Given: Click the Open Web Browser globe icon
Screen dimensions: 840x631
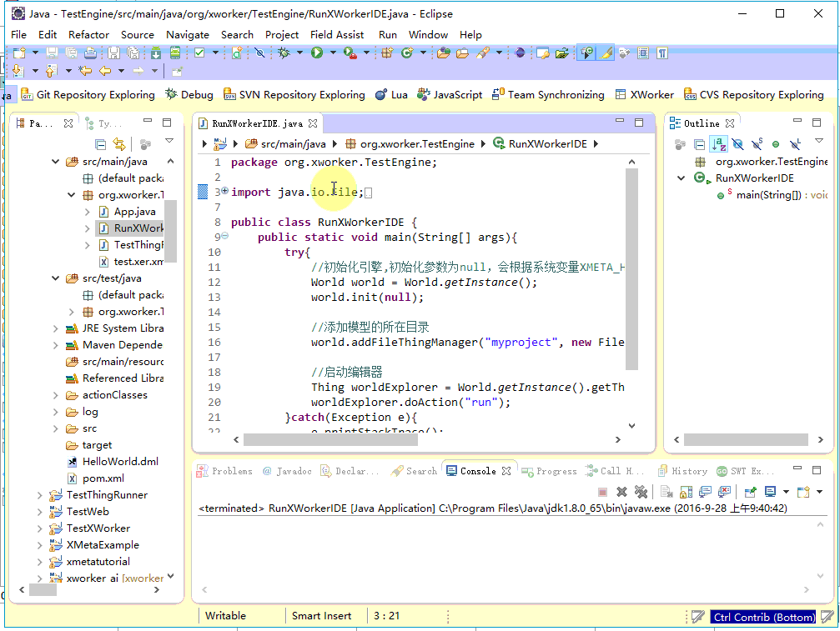Looking at the screenshot, I should [519, 53].
